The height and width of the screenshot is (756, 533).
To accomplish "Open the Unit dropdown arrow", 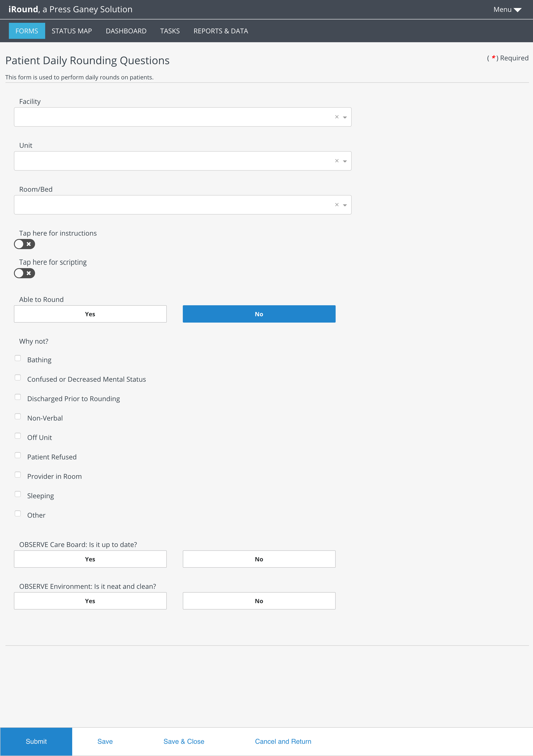I will click(345, 161).
